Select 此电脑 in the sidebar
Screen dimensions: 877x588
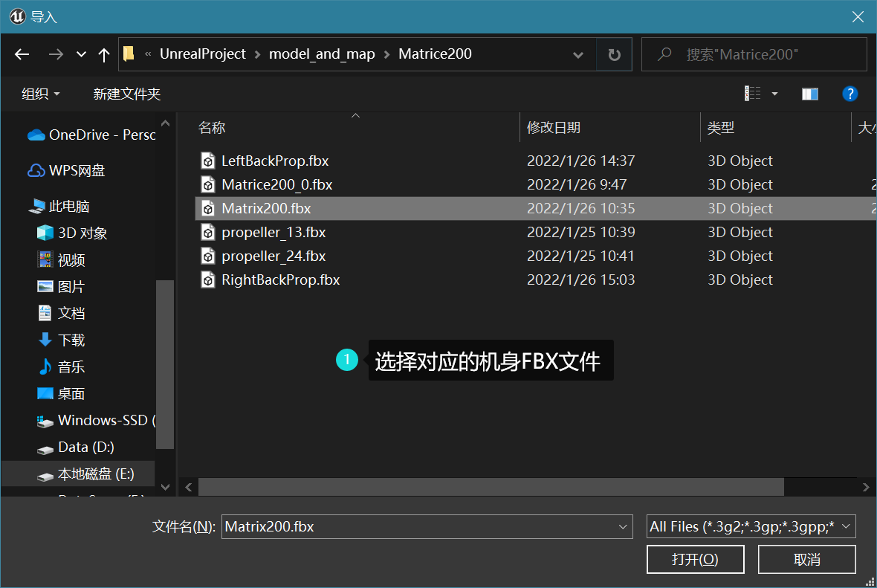click(59, 207)
